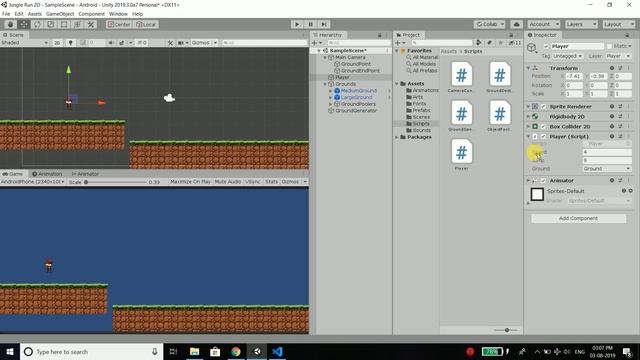Open the Assets menu
Viewport: 640px width, 360px height.
35,14
